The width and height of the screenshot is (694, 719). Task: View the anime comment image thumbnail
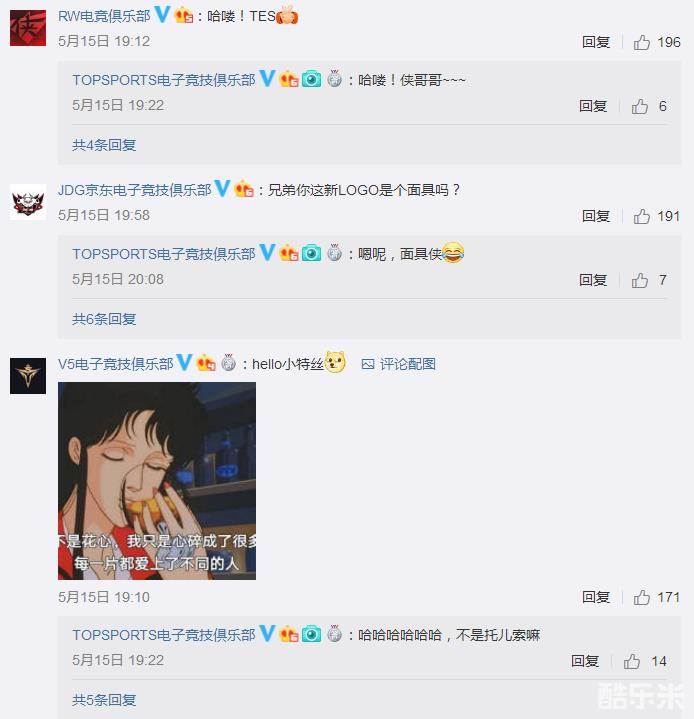click(x=157, y=481)
